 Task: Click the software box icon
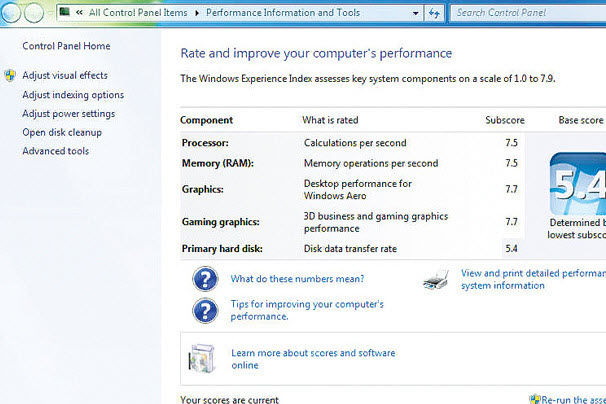pyautogui.click(x=201, y=358)
